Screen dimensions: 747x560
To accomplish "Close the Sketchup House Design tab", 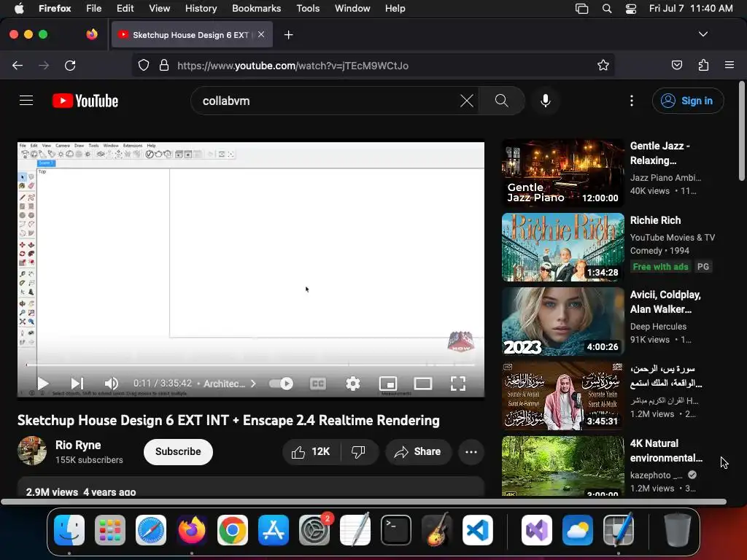I will click(x=261, y=34).
